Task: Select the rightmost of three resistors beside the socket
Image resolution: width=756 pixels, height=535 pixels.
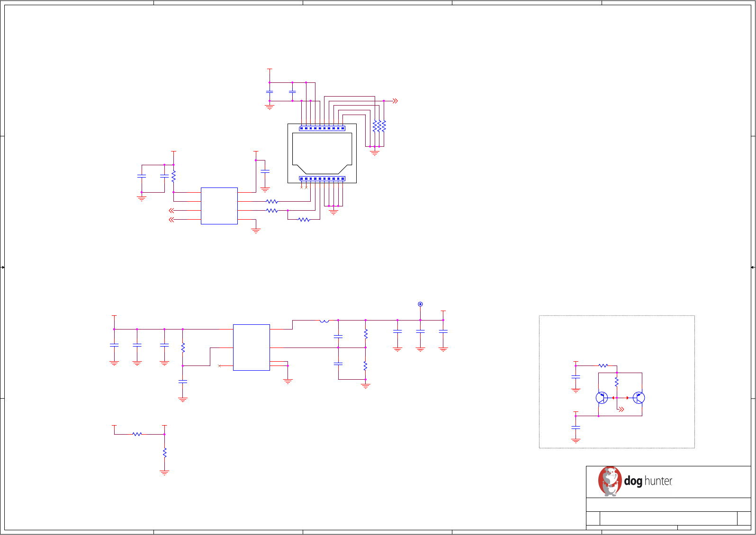Action: coord(384,126)
